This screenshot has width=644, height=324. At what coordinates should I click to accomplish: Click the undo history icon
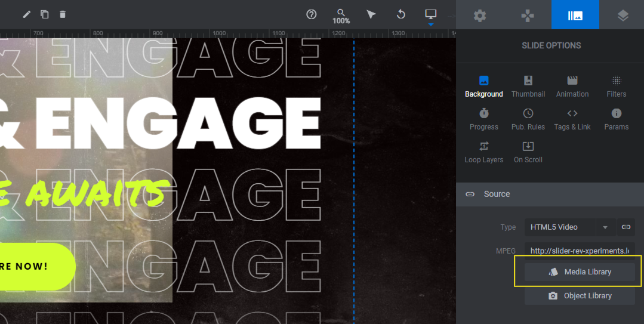click(x=401, y=14)
